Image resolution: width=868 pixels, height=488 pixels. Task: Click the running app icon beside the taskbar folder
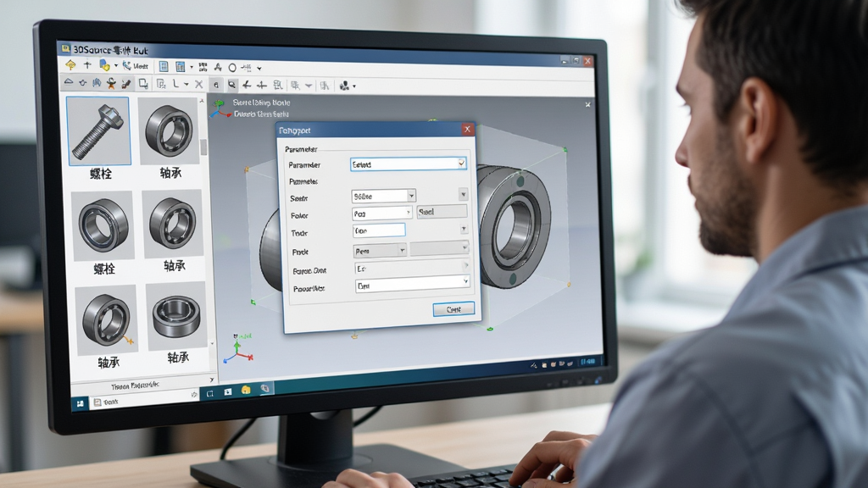(264, 388)
